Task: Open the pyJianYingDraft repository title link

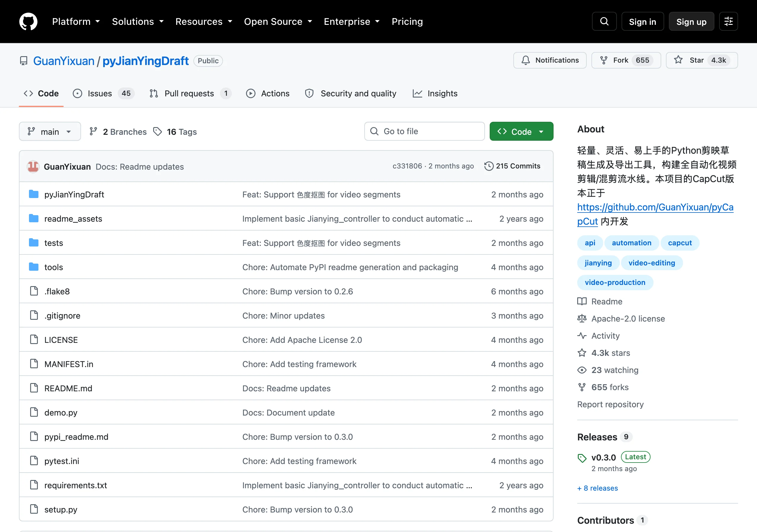Action: pyautogui.click(x=145, y=61)
